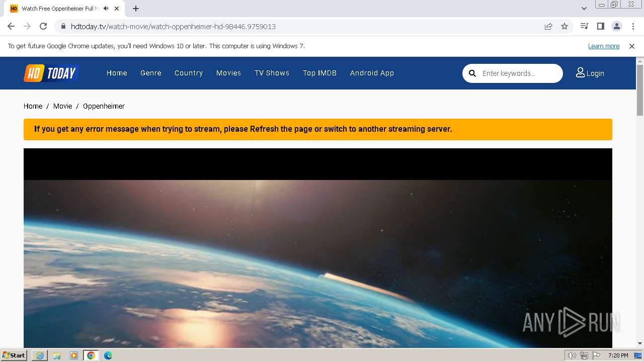Click the Oppenheimer breadcrumb text
Viewport: 644px width, 362px height.
coord(104,106)
